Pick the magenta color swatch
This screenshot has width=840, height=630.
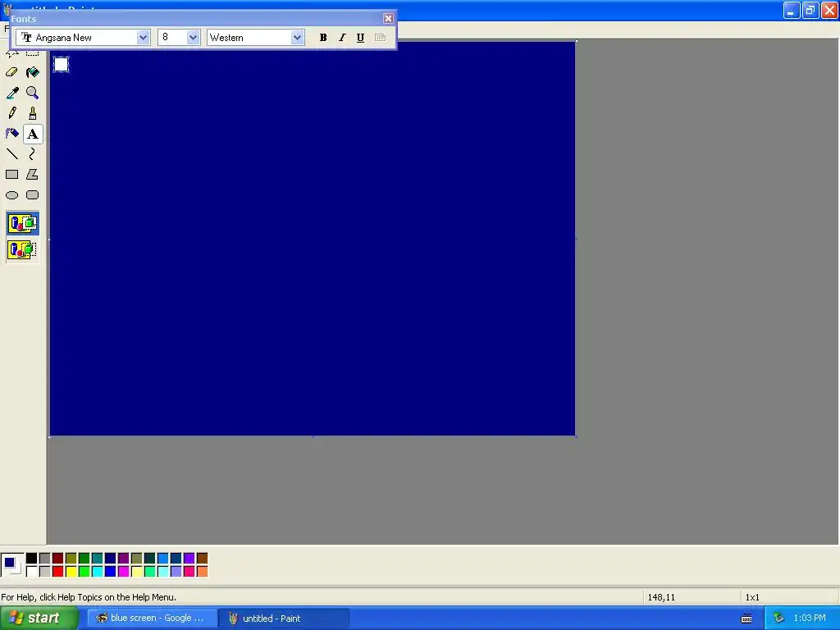pyautogui.click(x=123, y=572)
